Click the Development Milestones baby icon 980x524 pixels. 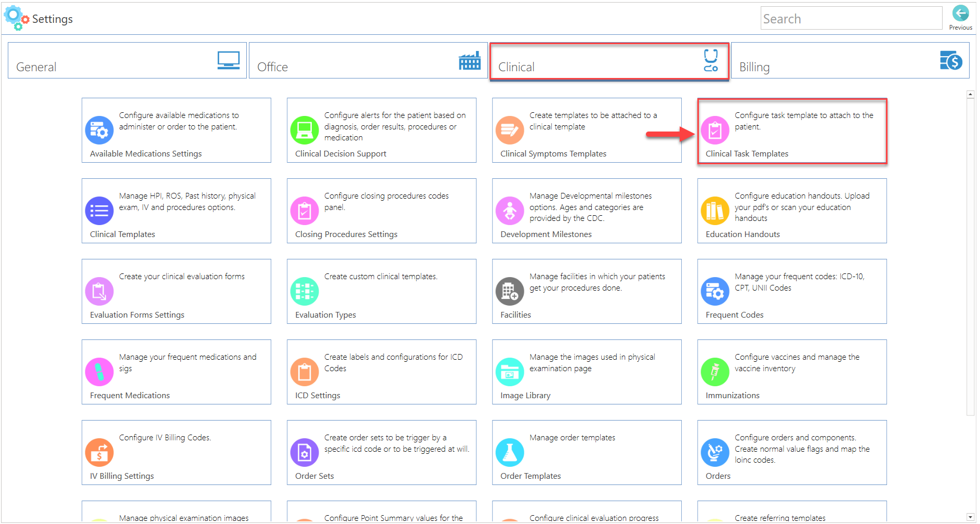(510, 211)
